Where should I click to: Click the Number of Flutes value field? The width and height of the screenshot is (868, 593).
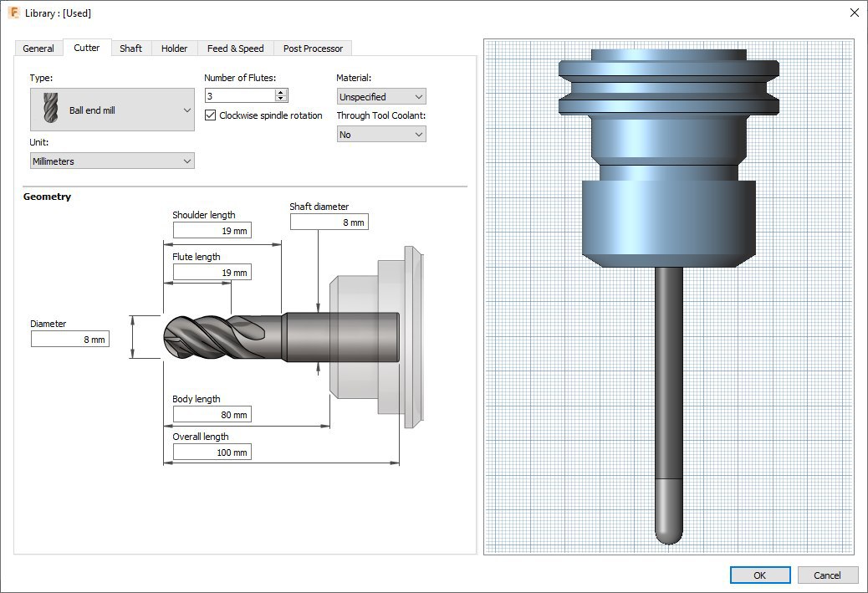pos(240,96)
